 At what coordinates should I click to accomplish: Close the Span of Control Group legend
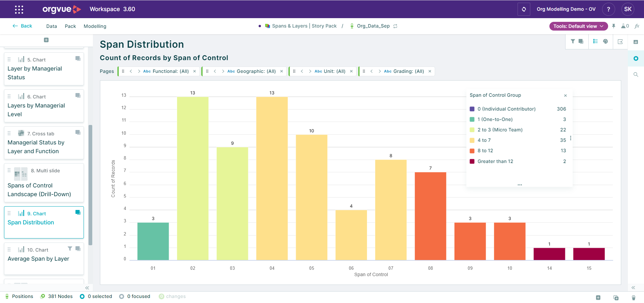coord(566,96)
